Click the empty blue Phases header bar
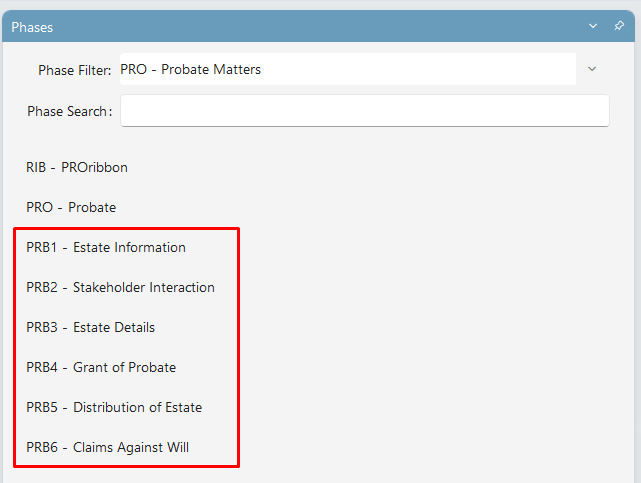Viewport: 641px width, 483px height. [319, 27]
